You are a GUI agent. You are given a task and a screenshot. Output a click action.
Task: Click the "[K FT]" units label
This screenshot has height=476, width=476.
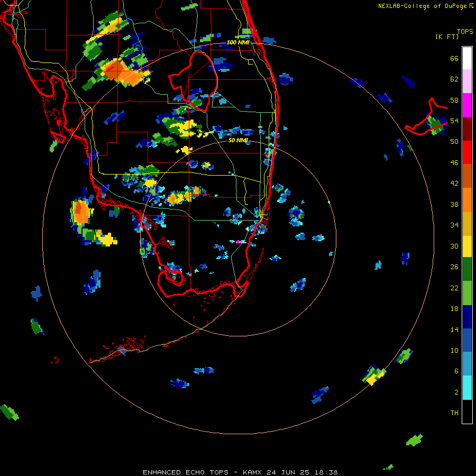click(447, 36)
